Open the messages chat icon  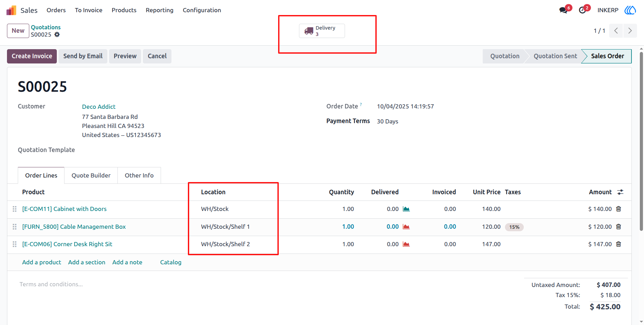pyautogui.click(x=563, y=10)
